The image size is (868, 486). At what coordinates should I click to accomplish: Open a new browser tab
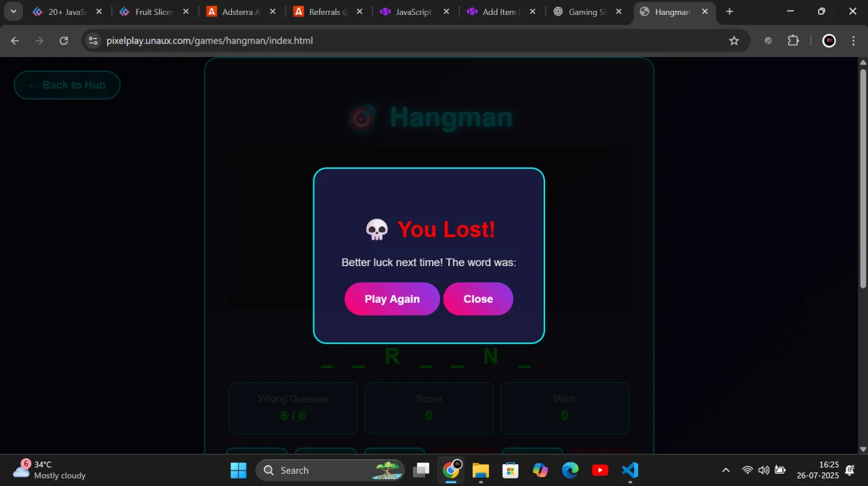[x=730, y=12]
